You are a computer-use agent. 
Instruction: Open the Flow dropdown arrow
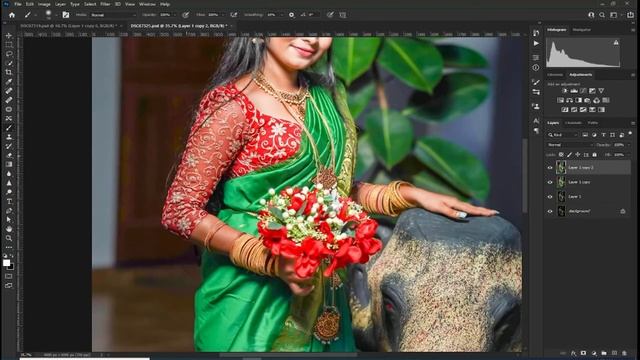pyautogui.click(x=222, y=15)
